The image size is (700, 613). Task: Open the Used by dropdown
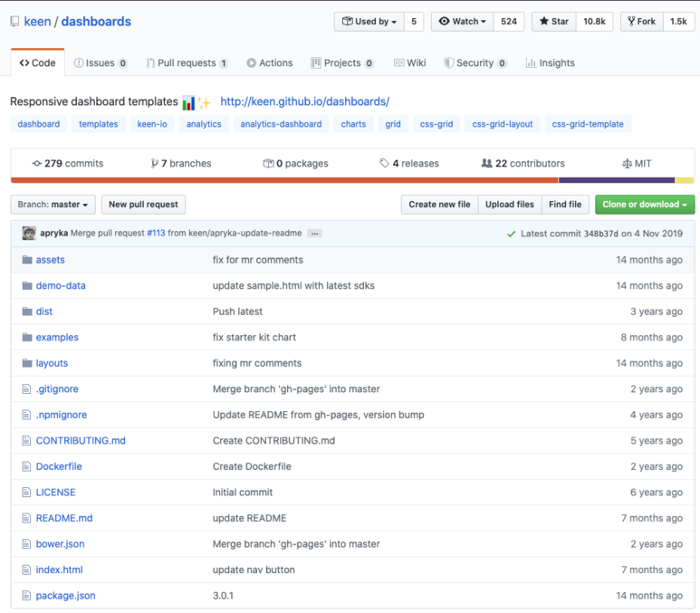tap(369, 22)
